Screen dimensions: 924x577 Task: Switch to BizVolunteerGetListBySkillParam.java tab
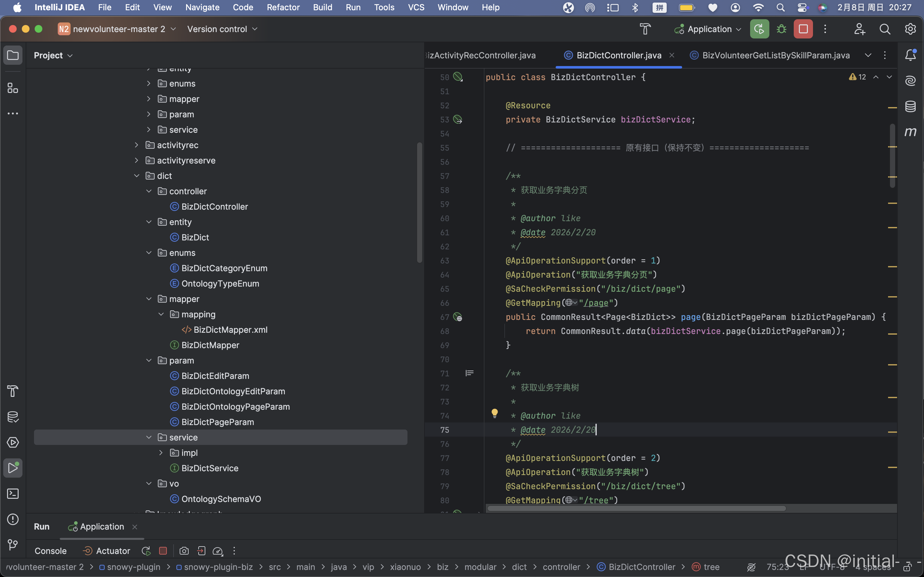[775, 55]
